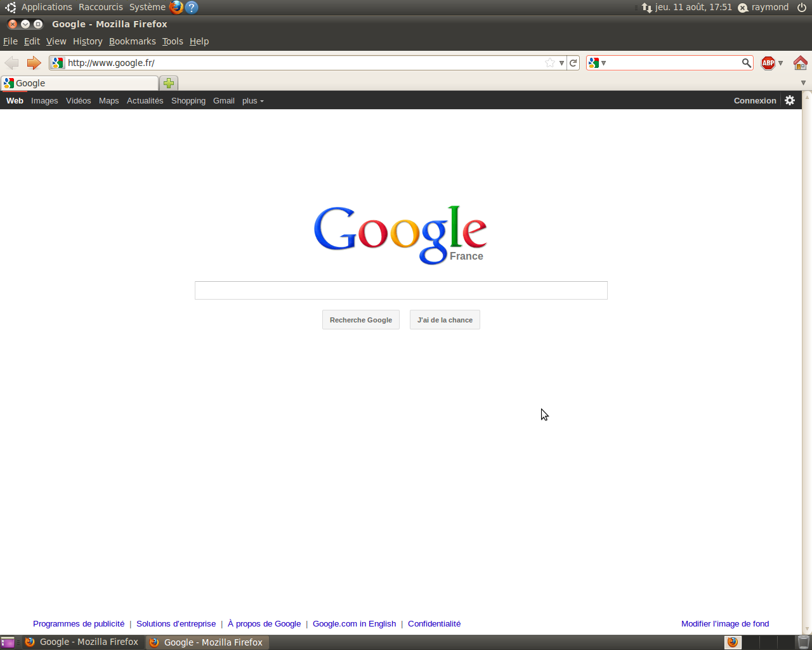Open Programmes de publicité footer link

pos(79,624)
